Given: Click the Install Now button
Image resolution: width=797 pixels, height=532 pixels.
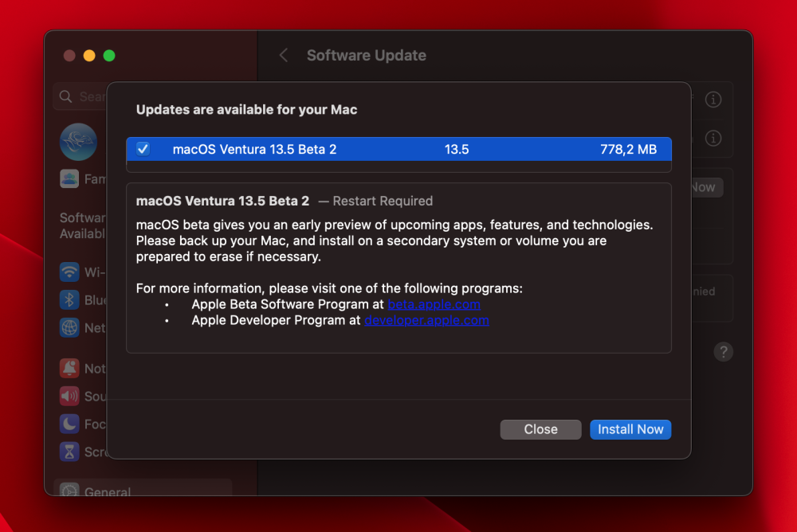Looking at the screenshot, I should tap(630, 429).
